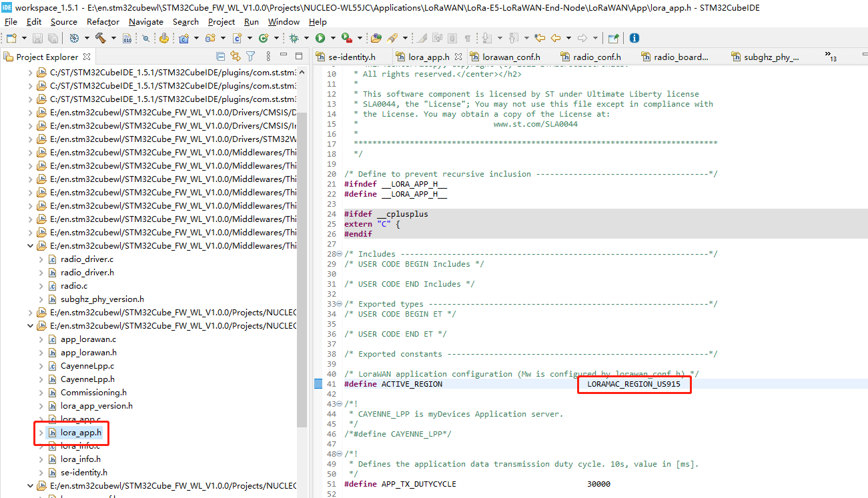
Task: Collapse all in Project Explorer
Action: click(221, 57)
